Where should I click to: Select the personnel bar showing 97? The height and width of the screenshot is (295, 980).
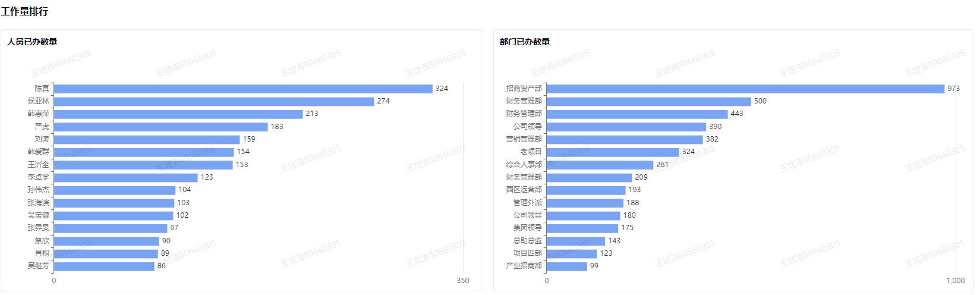(x=111, y=228)
